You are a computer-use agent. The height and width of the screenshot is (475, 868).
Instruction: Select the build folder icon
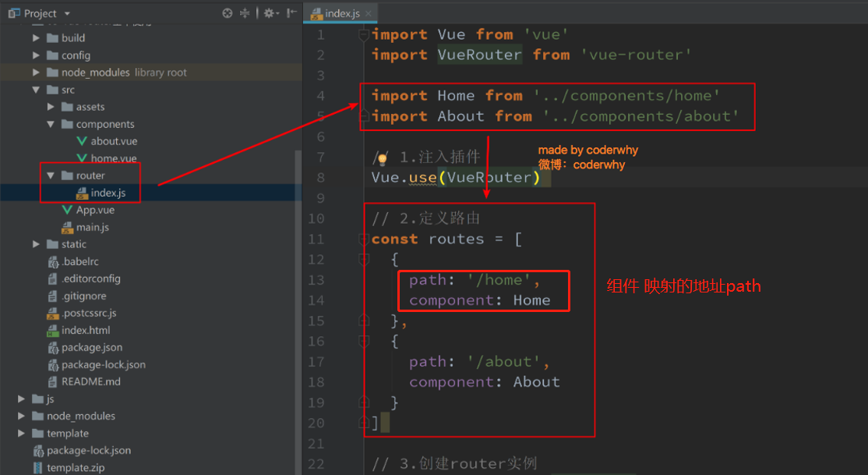tap(52, 38)
